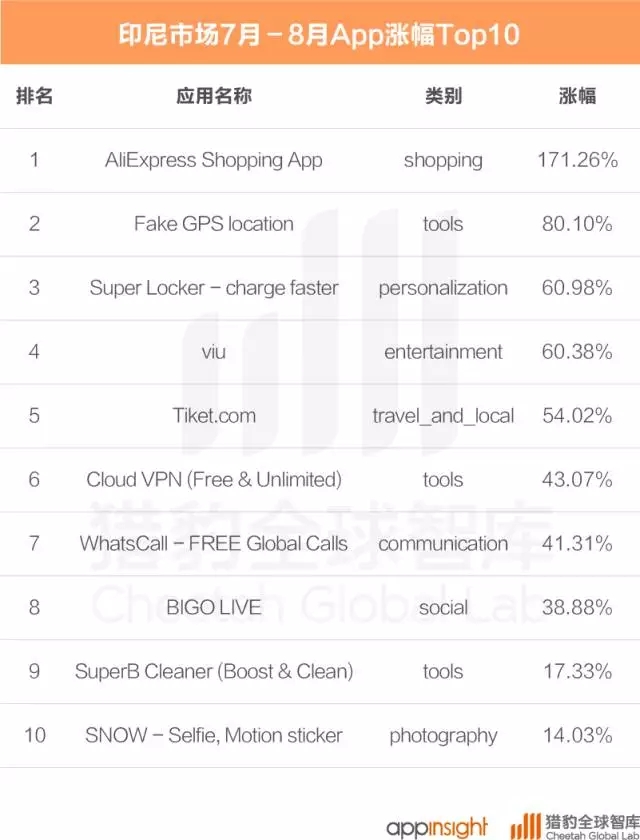Click Tiket.com app name
Viewport: 640px width, 840px height.
point(214,416)
